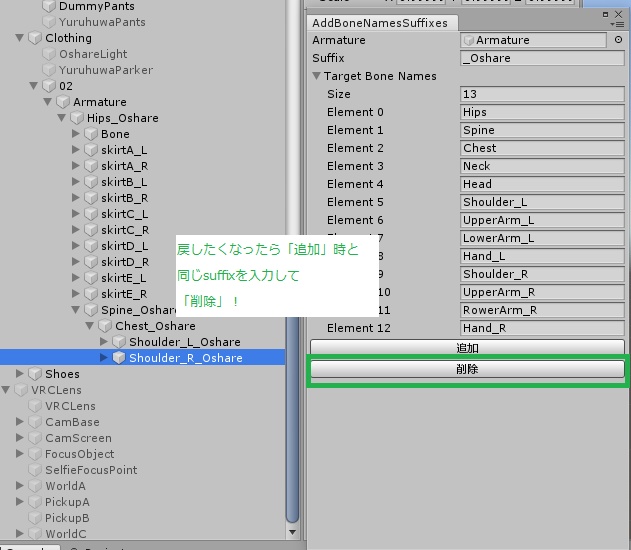Click Element 2 field with Chest
Viewport: 631px width, 550px height.
pyautogui.click(x=542, y=148)
